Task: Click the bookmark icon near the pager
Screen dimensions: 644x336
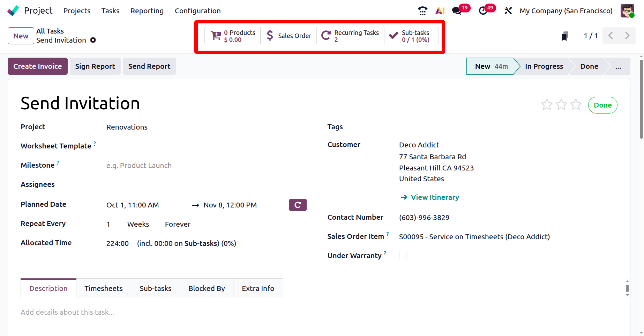Action: [x=565, y=36]
